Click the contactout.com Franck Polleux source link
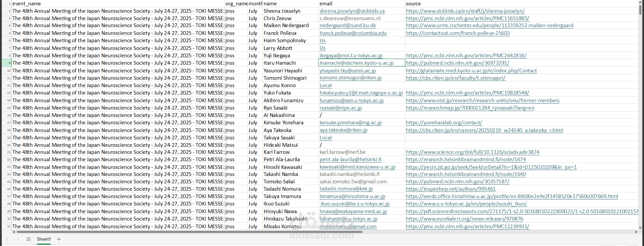 pos(458,33)
